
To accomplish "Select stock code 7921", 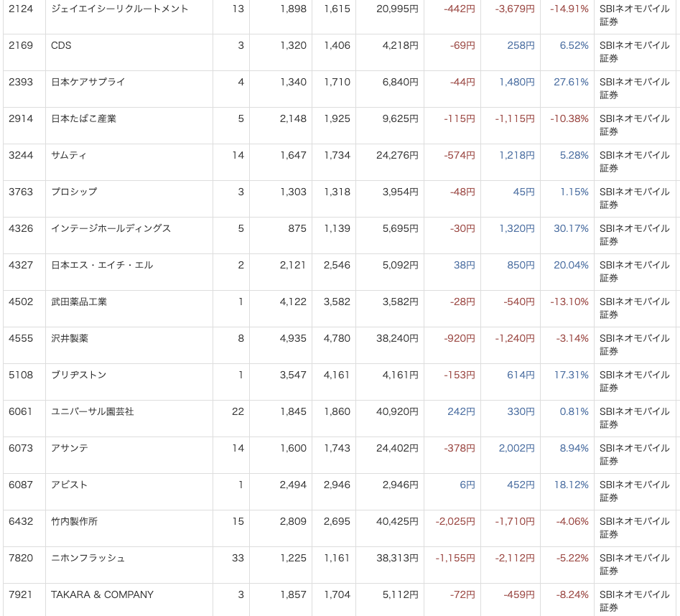I will point(20,594).
